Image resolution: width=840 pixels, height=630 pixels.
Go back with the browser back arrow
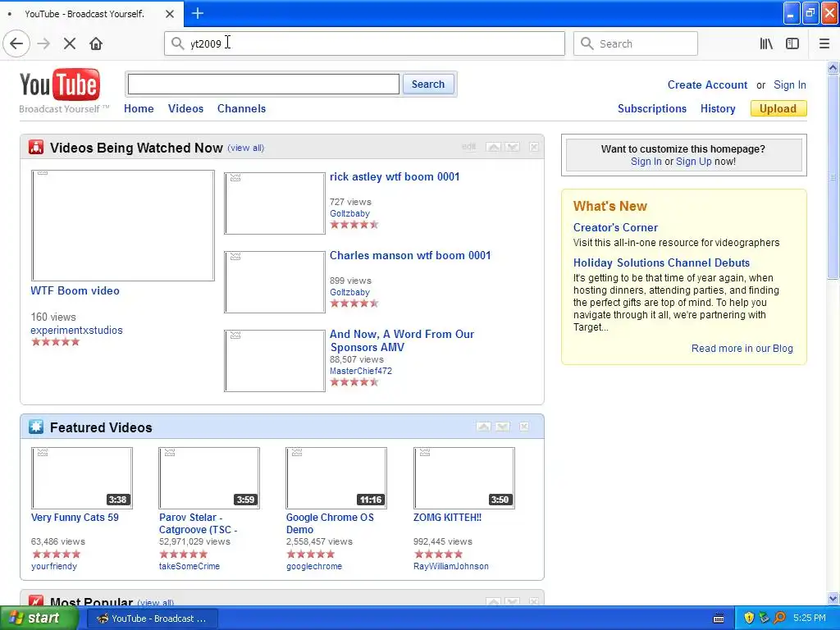16,43
